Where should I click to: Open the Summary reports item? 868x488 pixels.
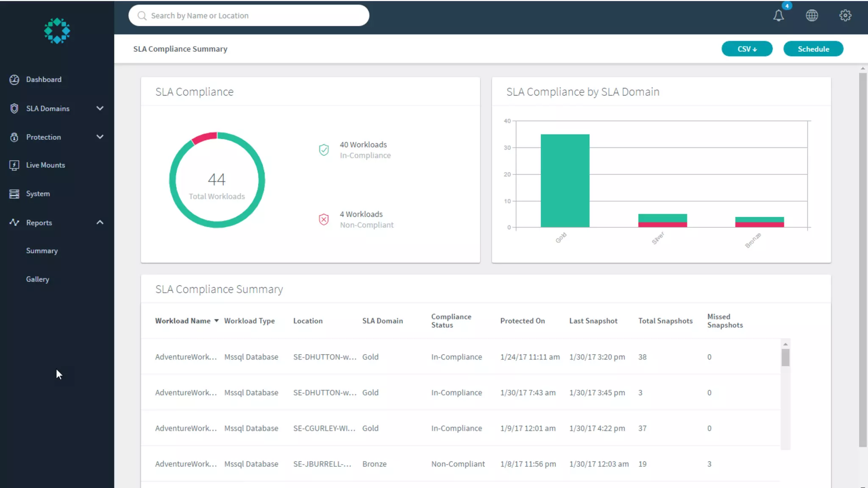[x=42, y=251]
